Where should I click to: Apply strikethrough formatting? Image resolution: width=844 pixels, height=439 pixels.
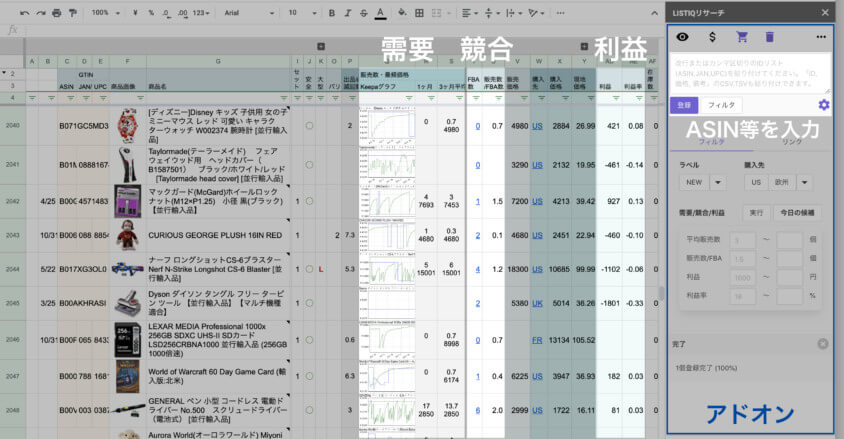pos(364,13)
